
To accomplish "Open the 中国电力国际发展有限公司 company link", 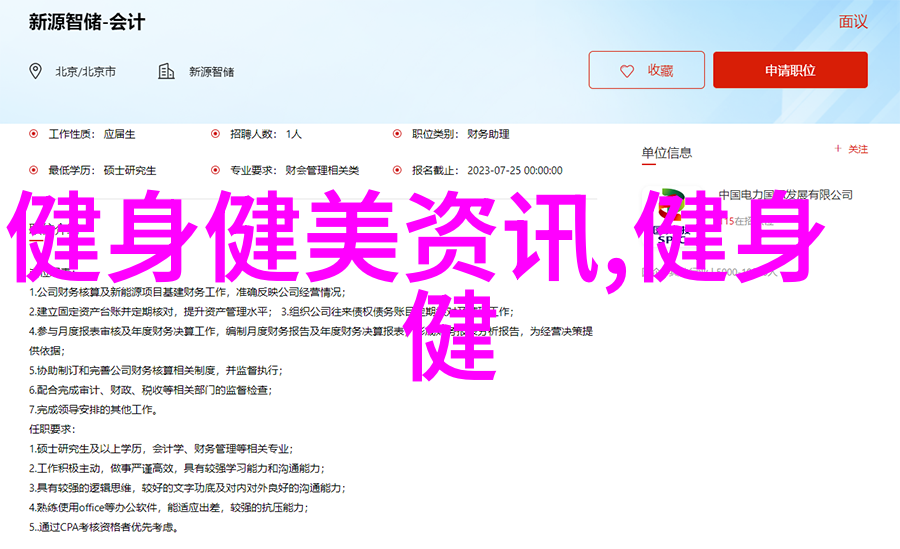I will click(785, 195).
